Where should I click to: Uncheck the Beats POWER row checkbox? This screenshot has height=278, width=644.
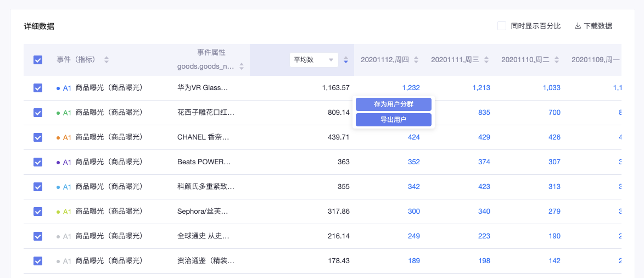click(x=38, y=162)
